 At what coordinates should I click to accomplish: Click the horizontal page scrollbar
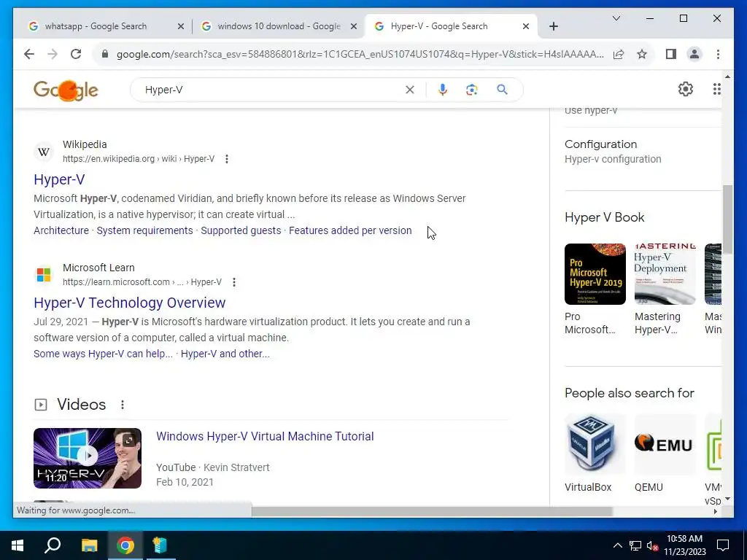432,511
